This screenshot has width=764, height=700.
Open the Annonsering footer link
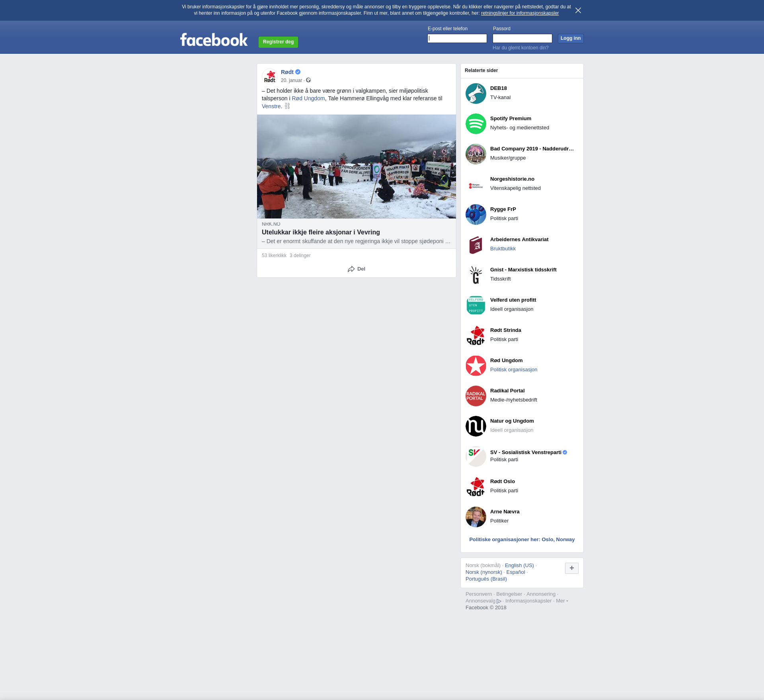tap(541, 594)
